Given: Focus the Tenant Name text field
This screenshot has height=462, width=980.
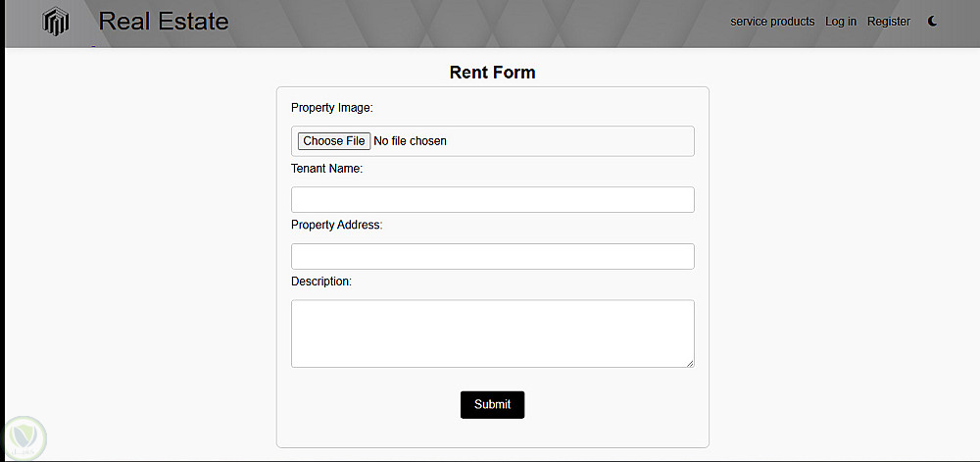Looking at the screenshot, I should pos(492,200).
